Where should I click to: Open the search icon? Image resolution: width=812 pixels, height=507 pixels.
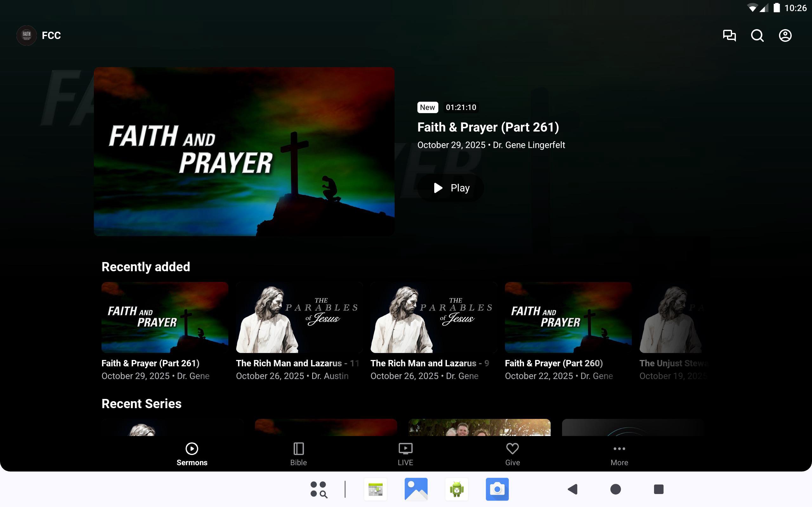(x=757, y=35)
